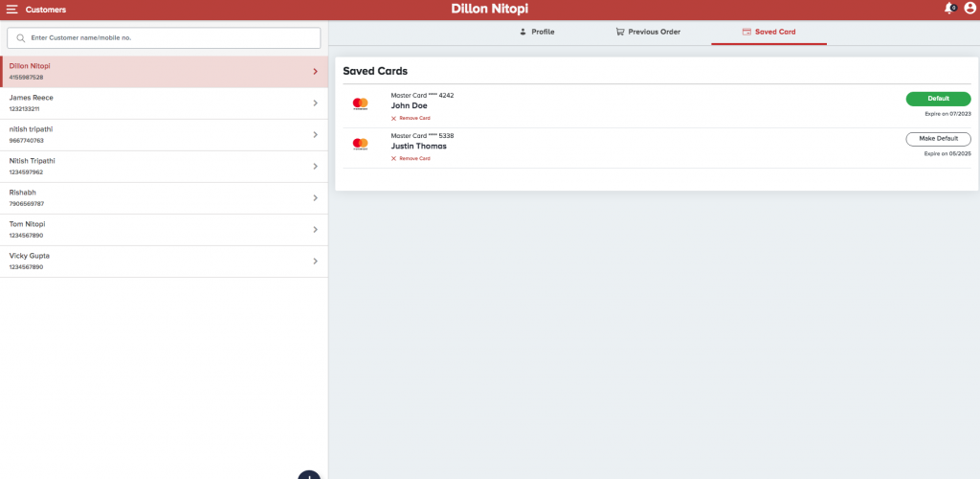This screenshot has width=980, height=479.
Task: Open the user account avatar icon
Action: click(969, 9)
